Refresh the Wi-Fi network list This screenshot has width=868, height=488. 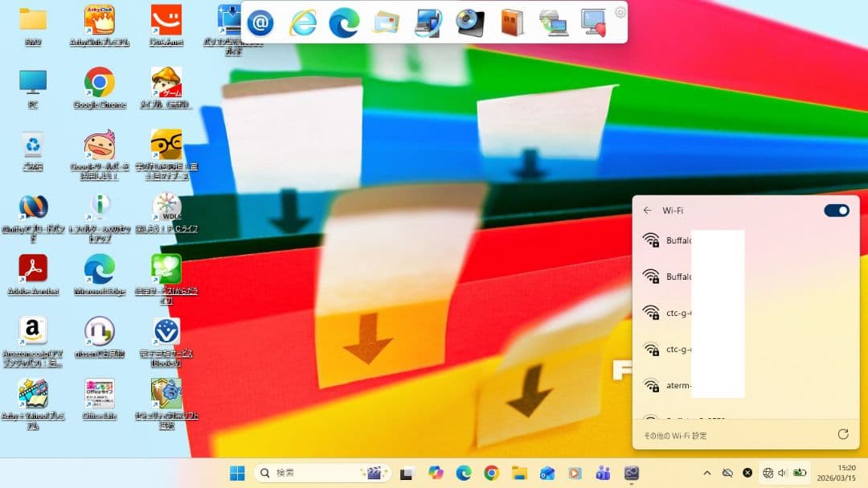842,434
